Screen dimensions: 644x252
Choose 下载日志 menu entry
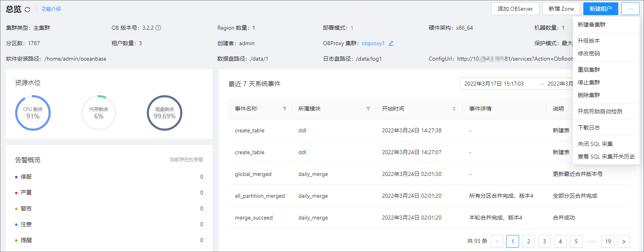click(606, 128)
